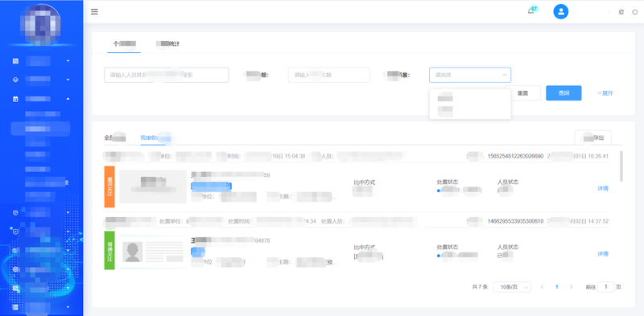
Task: Open 详情 link in the 重点关注 row
Action: pos(602,188)
